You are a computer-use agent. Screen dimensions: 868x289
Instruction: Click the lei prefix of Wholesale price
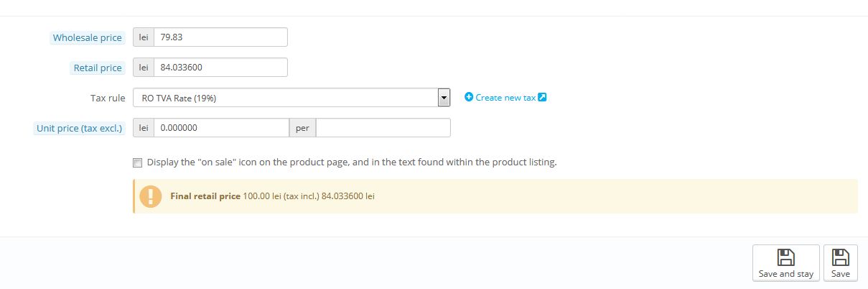click(144, 37)
